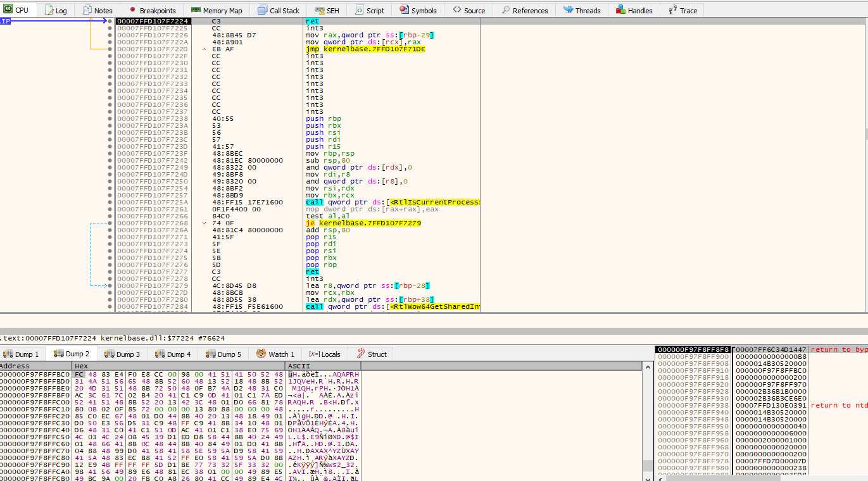Open the Handles tab
The height and width of the screenshot is (481, 868).
click(634, 10)
